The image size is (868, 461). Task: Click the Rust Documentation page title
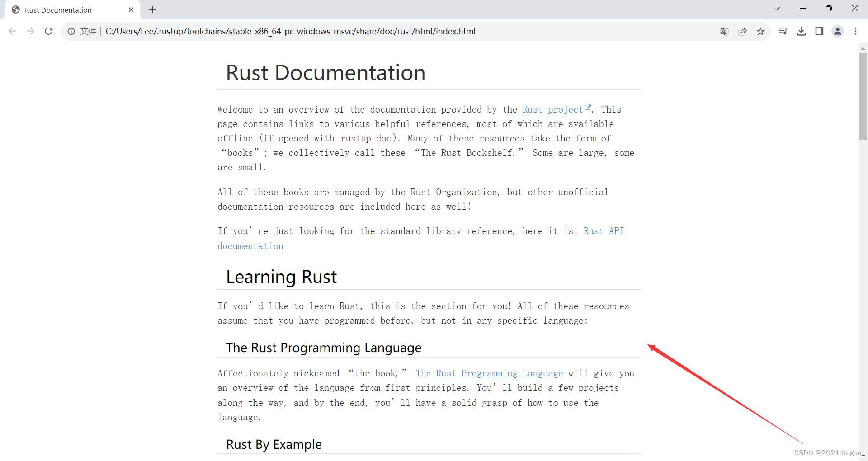[325, 73]
